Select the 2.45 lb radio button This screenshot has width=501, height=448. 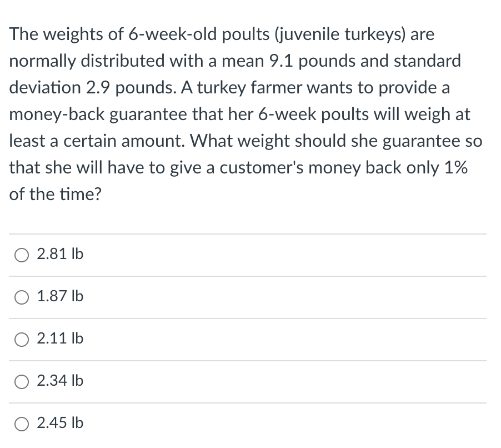tap(21, 423)
